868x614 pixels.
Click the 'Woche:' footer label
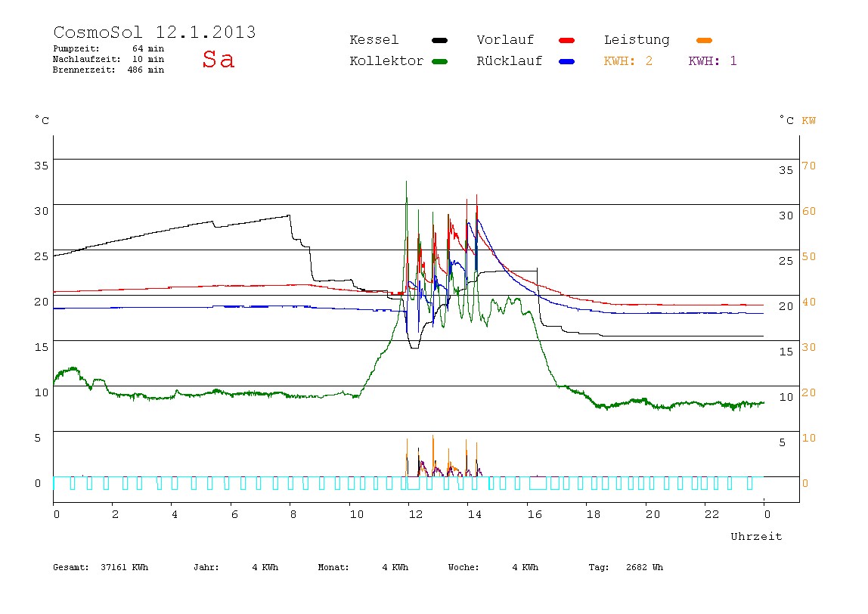[x=463, y=567]
